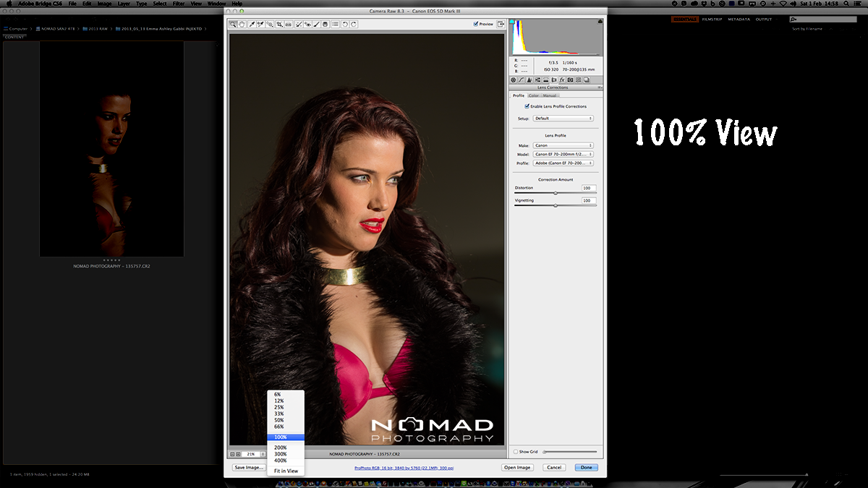The image size is (868, 488).
Task: Select the Crop tool
Action: click(279, 24)
